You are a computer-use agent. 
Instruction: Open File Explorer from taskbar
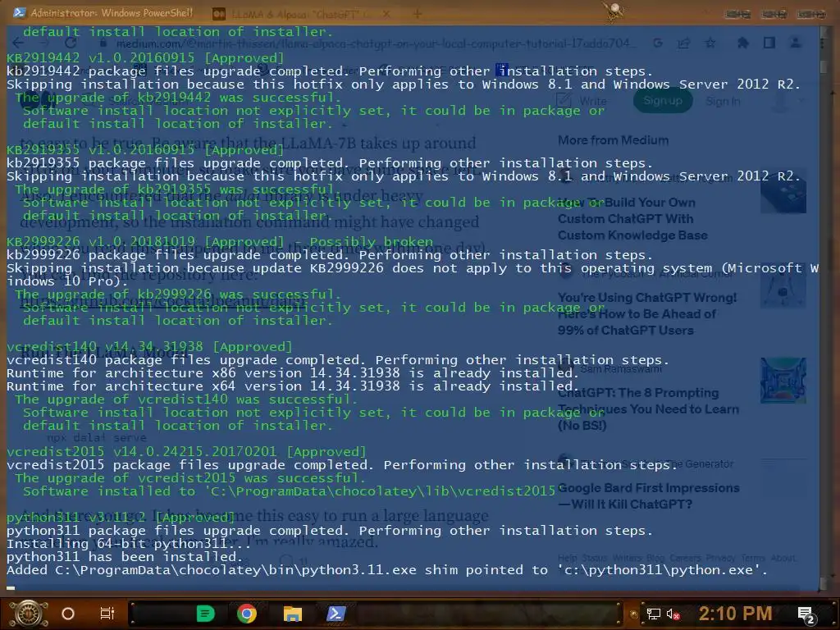293,614
